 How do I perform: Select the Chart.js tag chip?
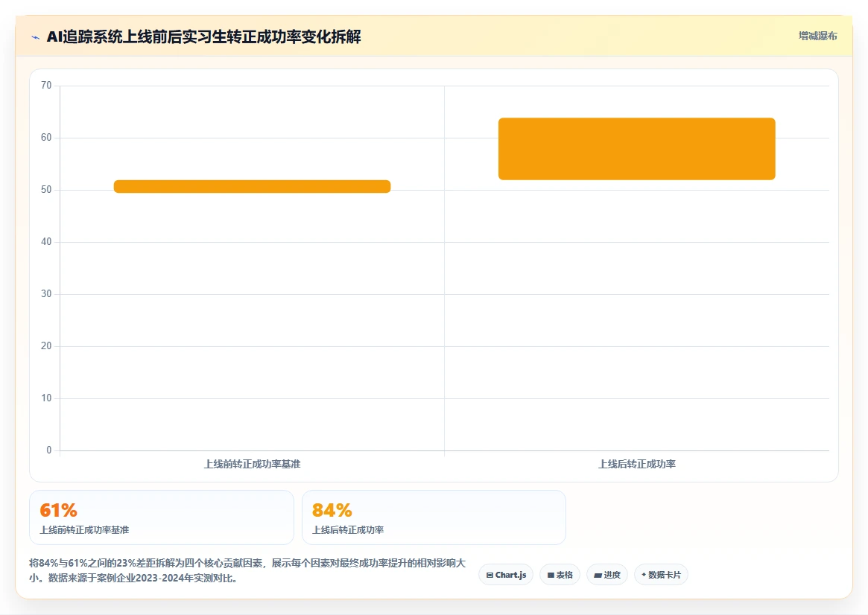click(x=506, y=575)
